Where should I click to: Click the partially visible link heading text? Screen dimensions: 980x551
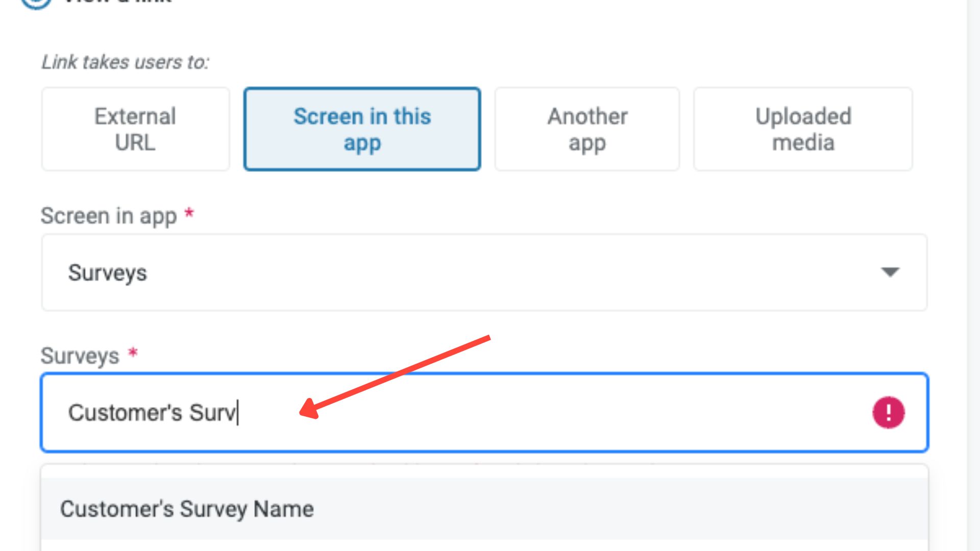[x=117, y=2]
